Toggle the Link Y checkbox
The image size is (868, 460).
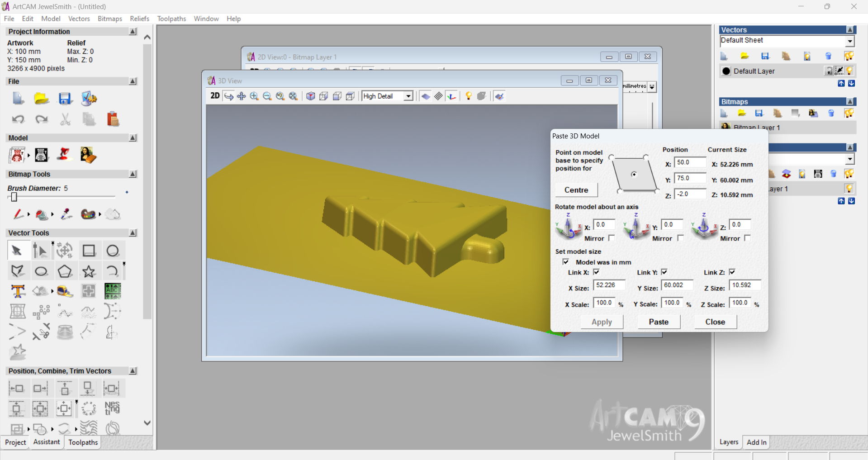[x=664, y=272]
